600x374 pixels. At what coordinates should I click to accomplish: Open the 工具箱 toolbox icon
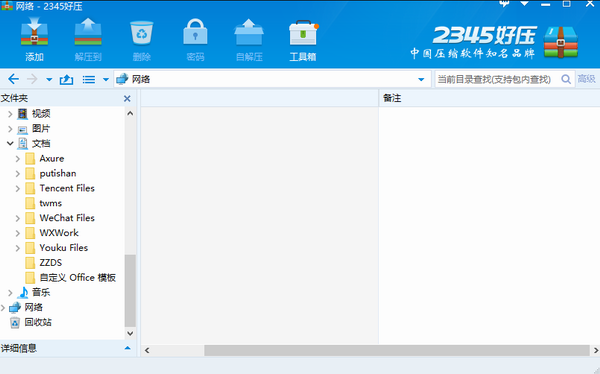(303, 33)
